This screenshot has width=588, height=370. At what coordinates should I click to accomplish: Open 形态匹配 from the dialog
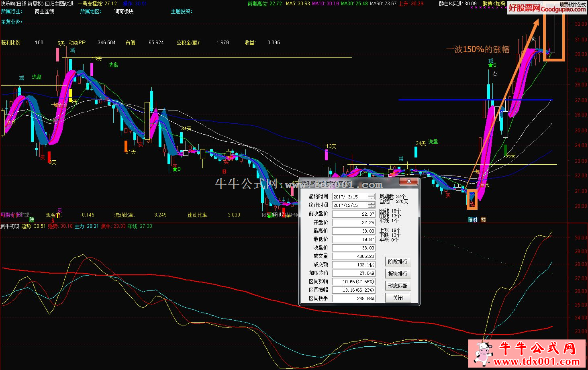398,286
